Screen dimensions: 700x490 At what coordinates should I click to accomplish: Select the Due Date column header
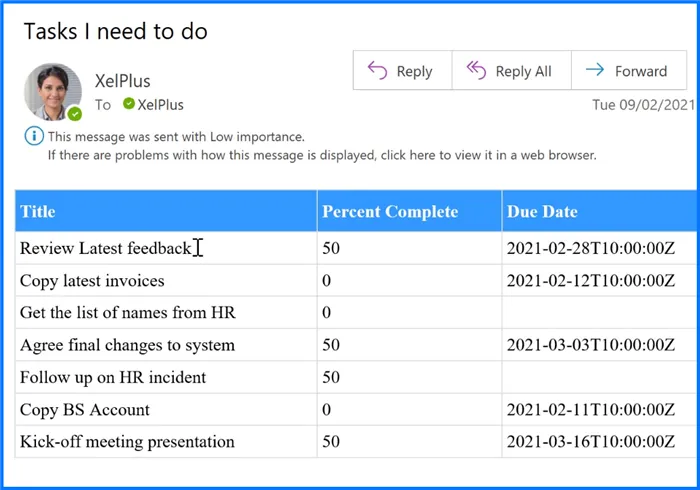click(542, 211)
